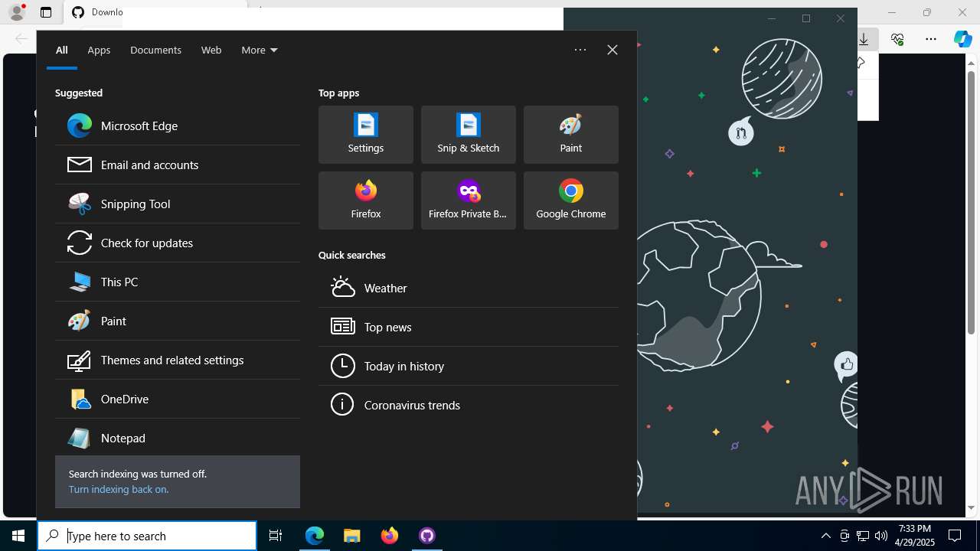Open the taskbar clock and date
Image resolution: width=980 pixels, height=551 pixels.
click(915, 536)
